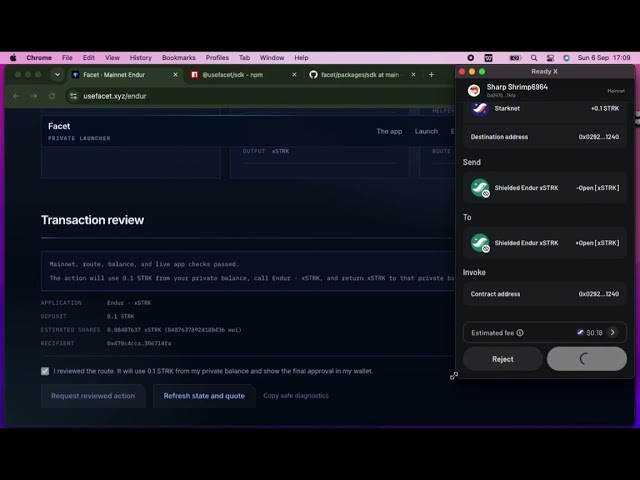Click the -Open [xSTRK] amount in Send
The image size is (640, 480).
point(598,188)
